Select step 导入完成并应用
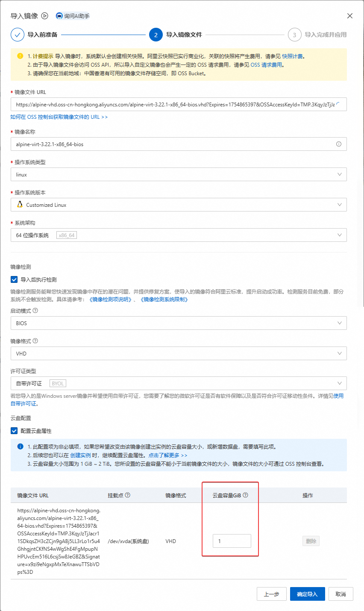Viewport: 364px width, 611px height. [326, 35]
